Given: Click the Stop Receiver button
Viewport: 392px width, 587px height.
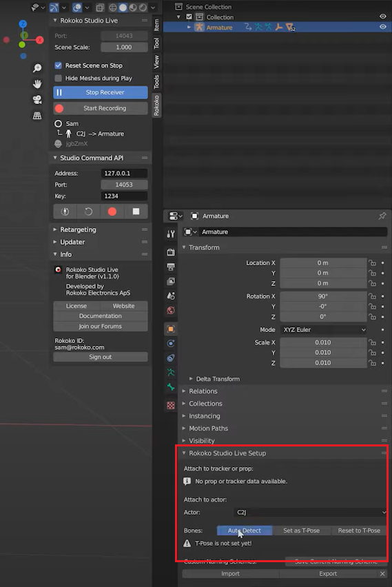Looking at the screenshot, I should (101, 92).
